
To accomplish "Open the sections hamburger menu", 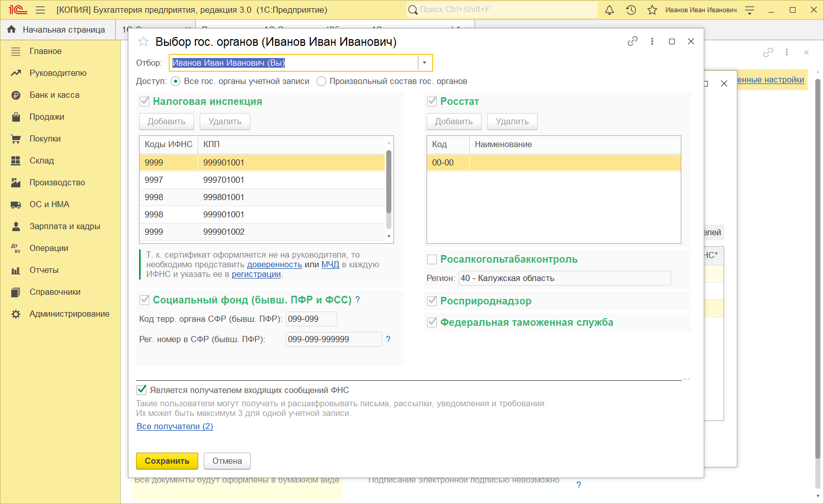I will pyautogui.click(x=40, y=10).
